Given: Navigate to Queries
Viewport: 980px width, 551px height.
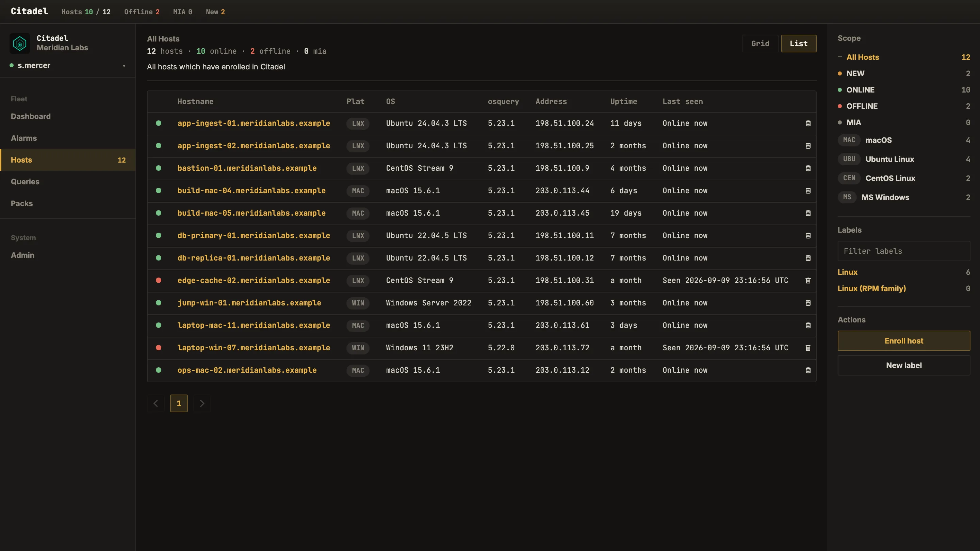Looking at the screenshot, I should pyautogui.click(x=25, y=182).
